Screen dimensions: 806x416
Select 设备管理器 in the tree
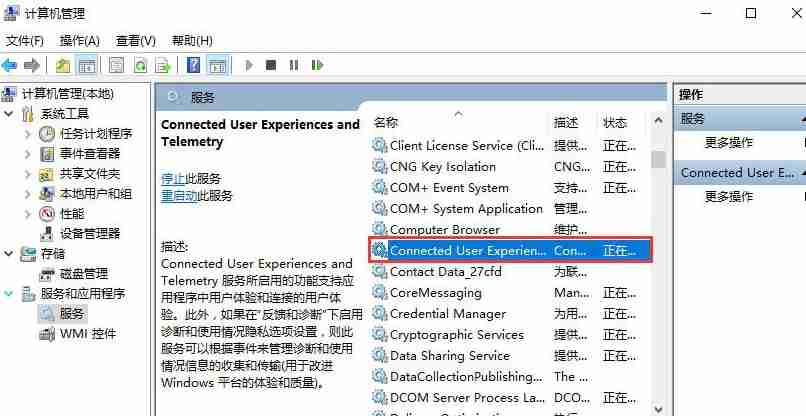click(89, 234)
